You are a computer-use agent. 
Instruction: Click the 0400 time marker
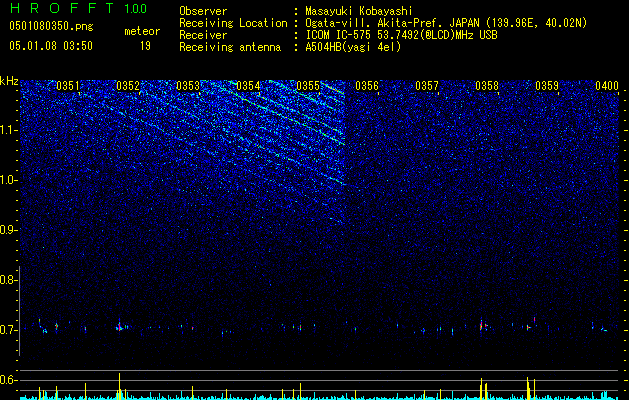pos(607,86)
